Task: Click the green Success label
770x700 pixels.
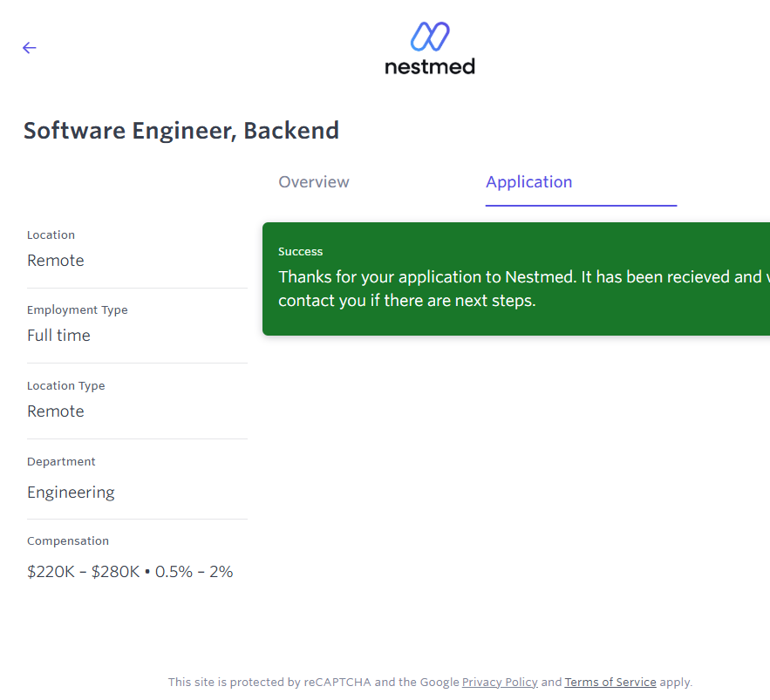Action: click(301, 252)
